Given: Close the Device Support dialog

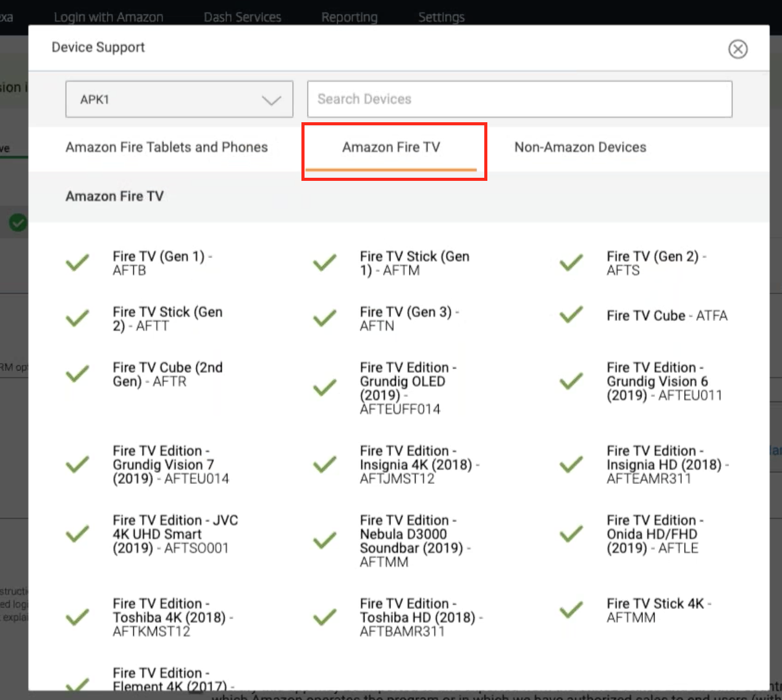Looking at the screenshot, I should coord(738,49).
